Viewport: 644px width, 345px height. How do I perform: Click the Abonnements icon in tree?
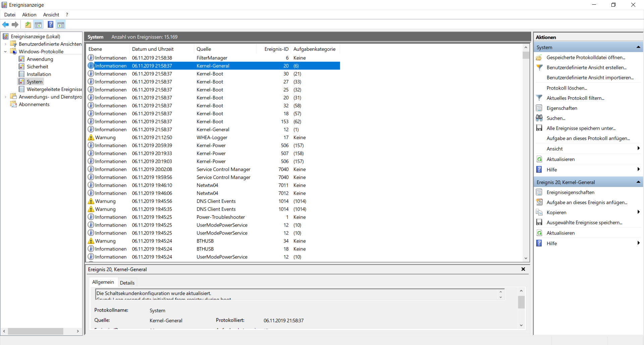pyautogui.click(x=13, y=104)
